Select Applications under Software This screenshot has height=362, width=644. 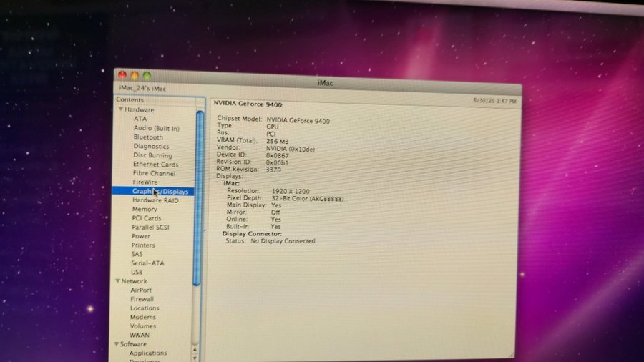pyautogui.click(x=148, y=353)
